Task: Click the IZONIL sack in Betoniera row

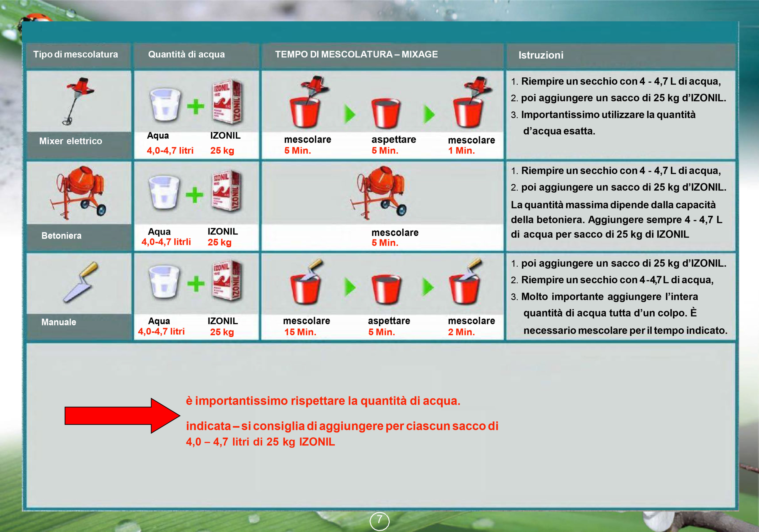Action: click(x=227, y=191)
